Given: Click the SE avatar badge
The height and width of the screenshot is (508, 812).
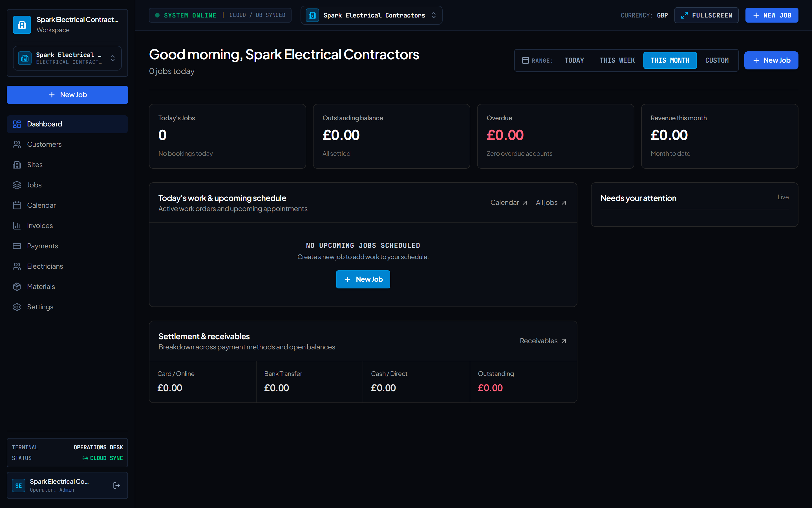Looking at the screenshot, I should (x=18, y=485).
